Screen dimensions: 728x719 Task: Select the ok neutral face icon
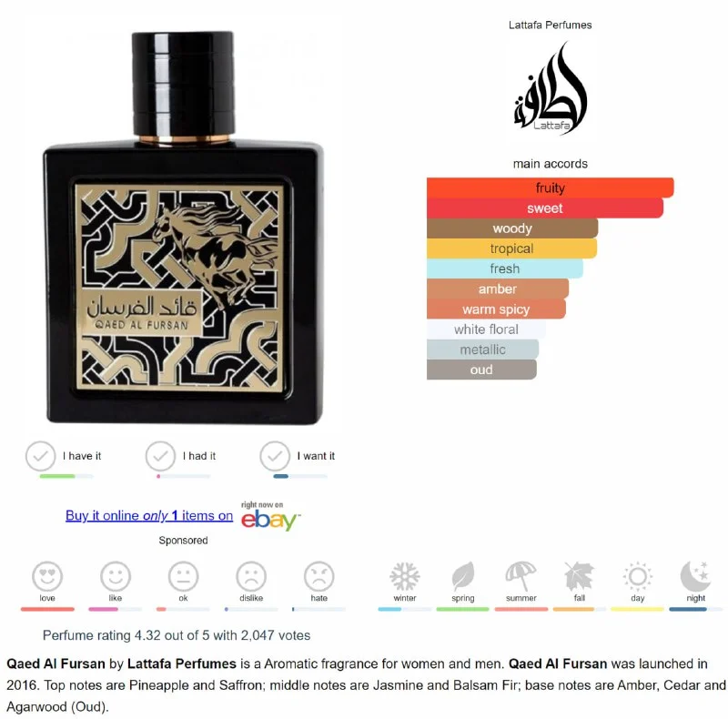coord(184,576)
